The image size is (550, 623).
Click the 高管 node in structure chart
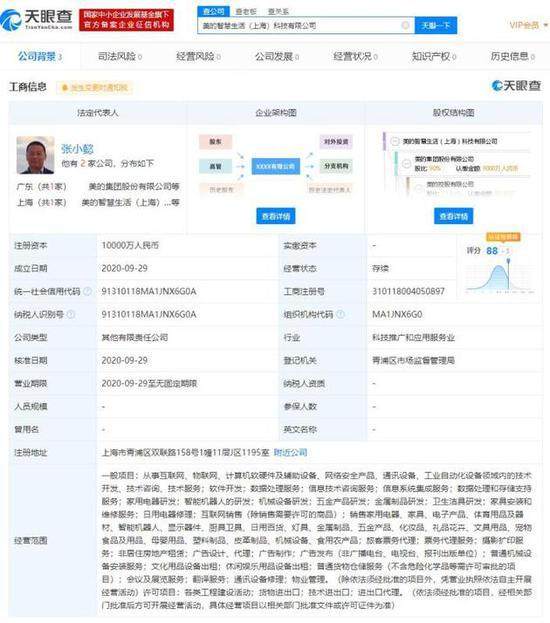tap(215, 166)
